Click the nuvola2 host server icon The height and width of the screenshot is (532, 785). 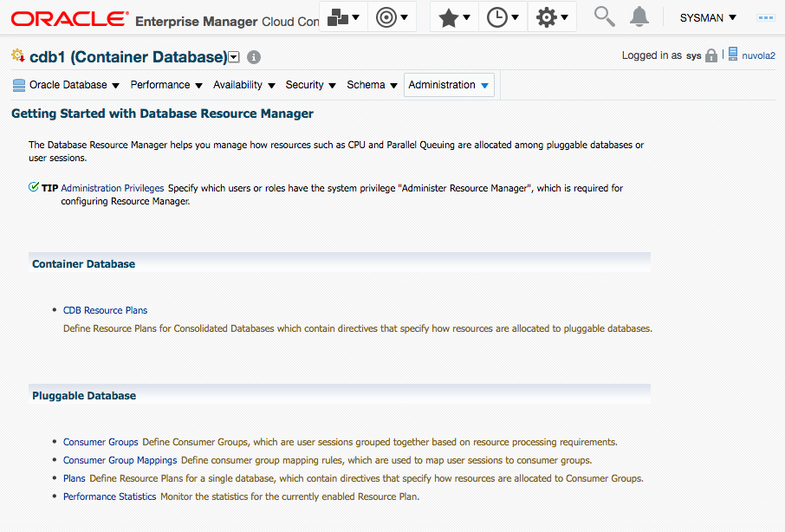pyautogui.click(x=733, y=54)
